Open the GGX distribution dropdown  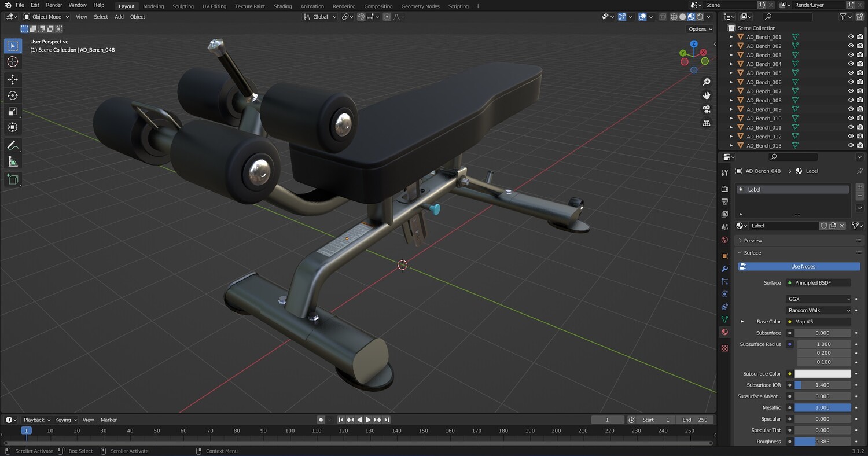[819, 299]
